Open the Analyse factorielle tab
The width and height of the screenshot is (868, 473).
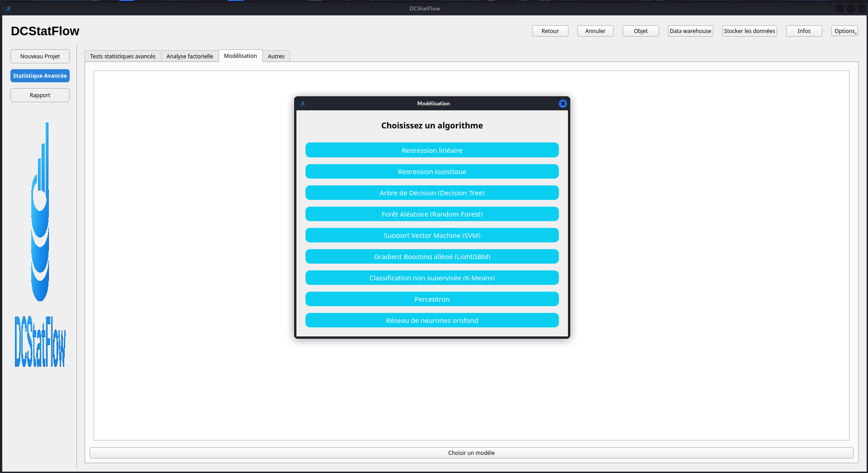[x=190, y=56]
